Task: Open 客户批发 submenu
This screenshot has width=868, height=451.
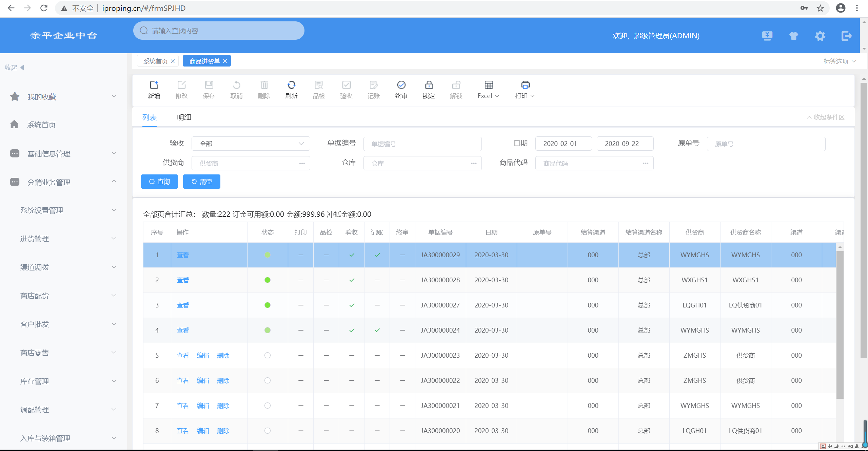Action: click(64, 324)
